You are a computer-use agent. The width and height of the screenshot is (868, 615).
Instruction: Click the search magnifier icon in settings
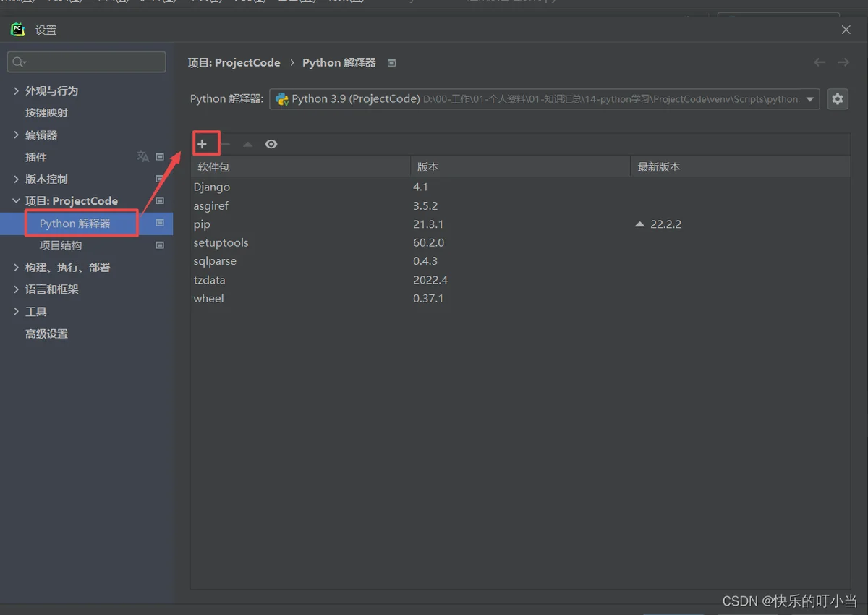[20, 62]
